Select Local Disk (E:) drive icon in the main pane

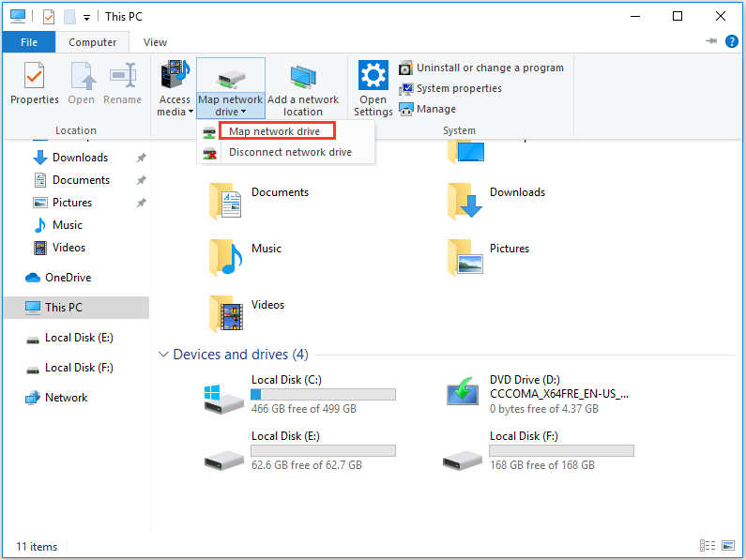[x=223, y=460]
